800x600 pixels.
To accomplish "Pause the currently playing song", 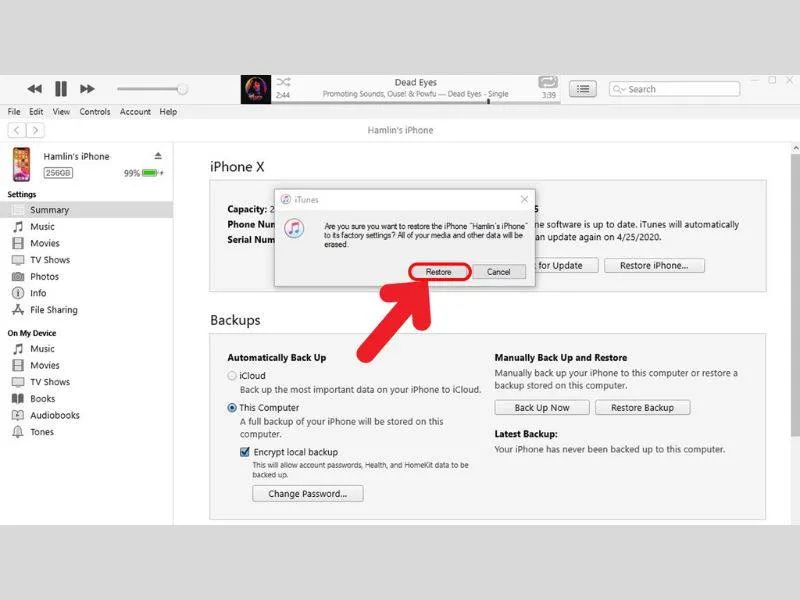I will (61, 89).
